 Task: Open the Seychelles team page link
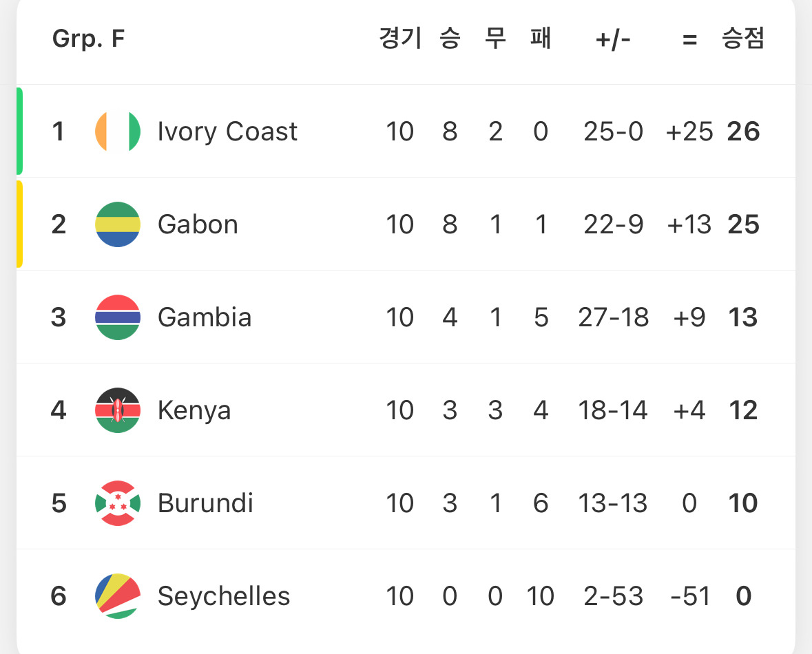click(224, 596)
